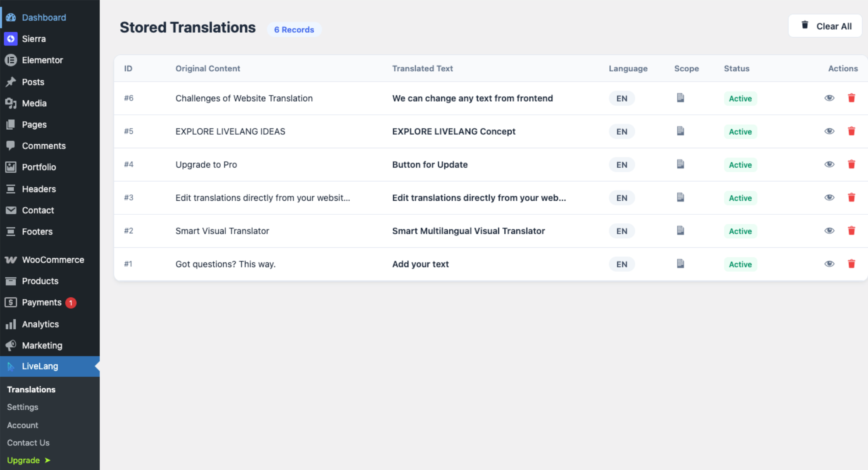Image resolution: width=868 pixels, height=470 pixels.
Task: Open the Translations submenu item
Action: pyautogui.click(x=31, y=389)
